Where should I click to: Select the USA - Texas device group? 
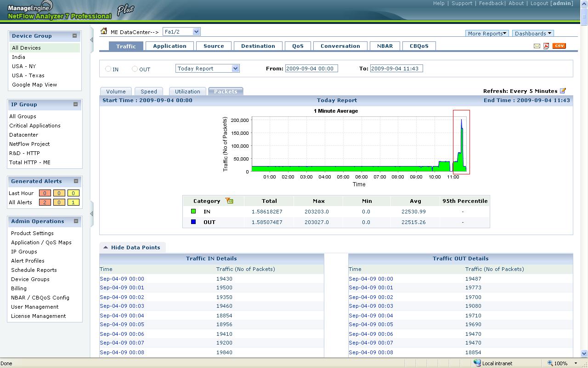[x=28, y=75]
